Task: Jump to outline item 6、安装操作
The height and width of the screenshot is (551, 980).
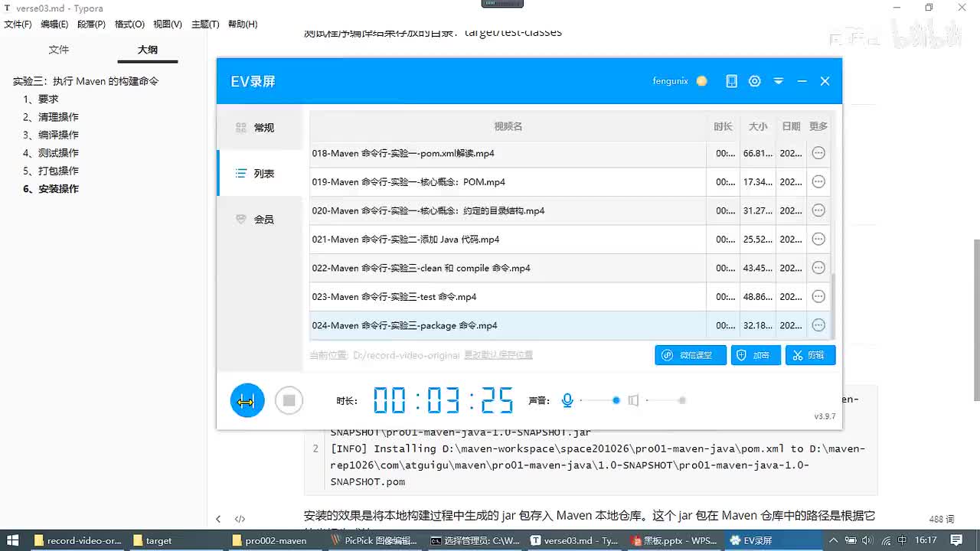Action: (51, 189)
